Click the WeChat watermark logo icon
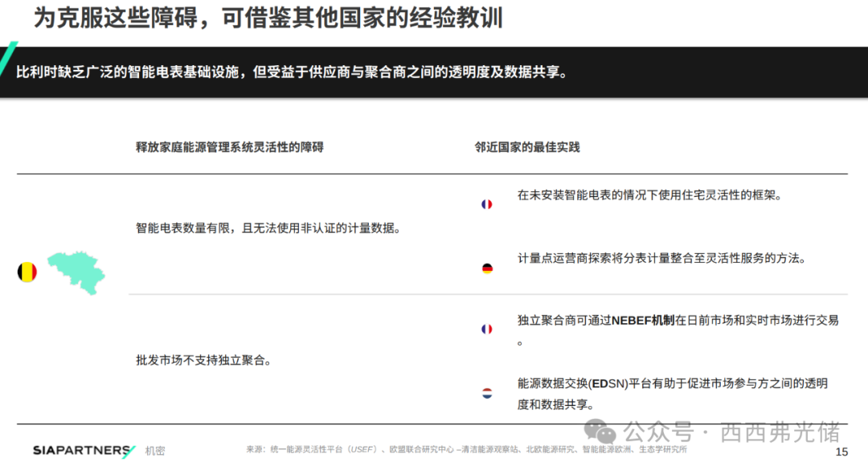The image size is (868, 467). click(601, 432)
